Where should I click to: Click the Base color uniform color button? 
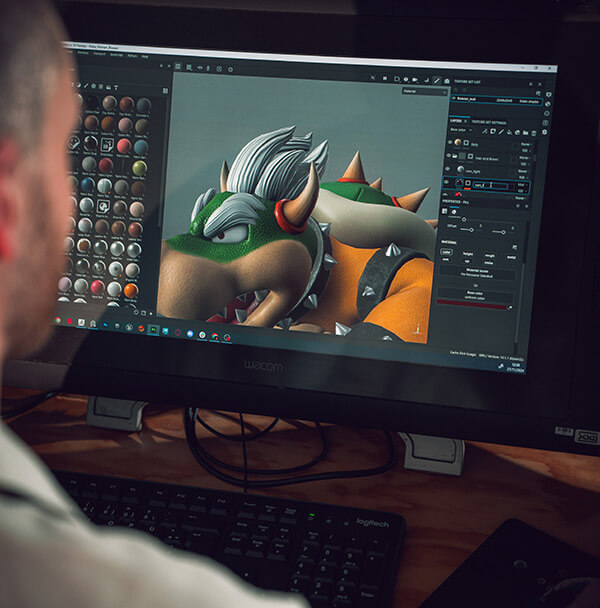[475, 295]
